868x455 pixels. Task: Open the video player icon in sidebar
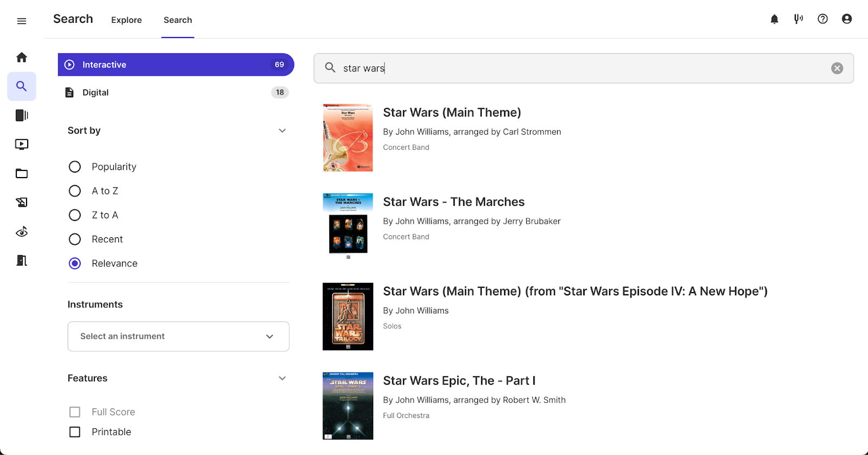[x=22, y=144]
